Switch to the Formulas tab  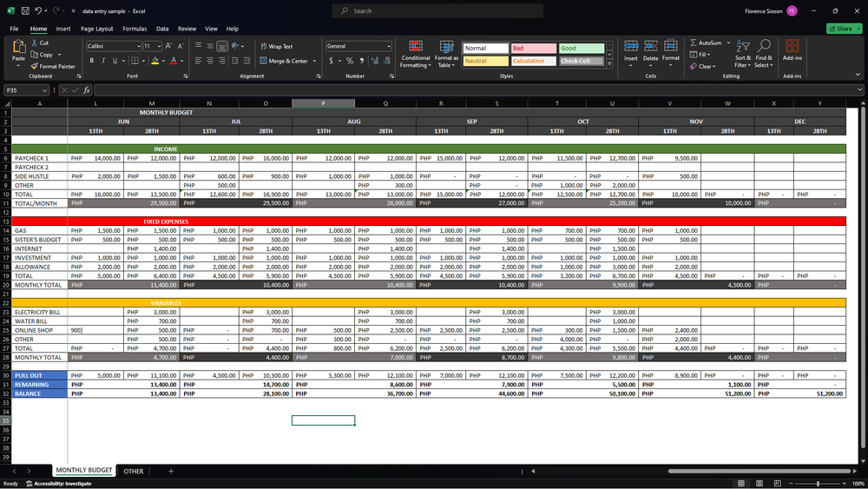coord(135,29)
